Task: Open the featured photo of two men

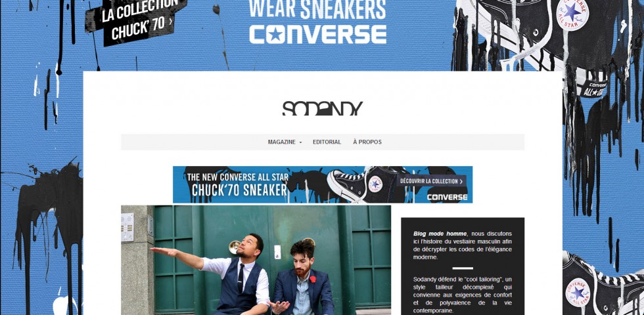Action: click(256, 260)
